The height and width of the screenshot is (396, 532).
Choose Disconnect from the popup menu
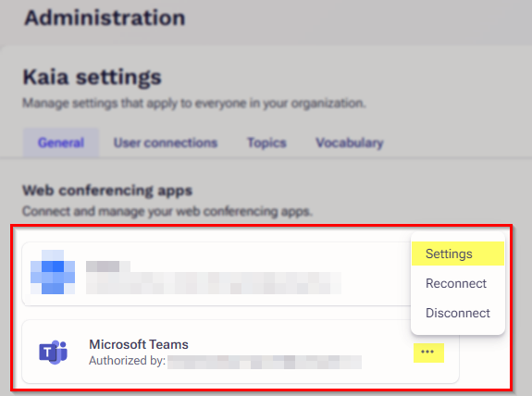pyautogui.click(x=457, y=313)
